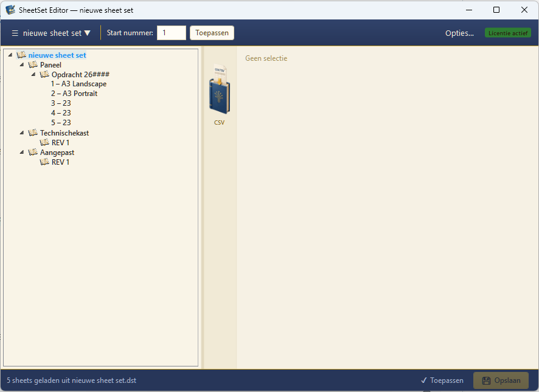The height and width of the screenshot is (392, 539).
Task: Click the CSV import book icon
Action: coord(220,89)
